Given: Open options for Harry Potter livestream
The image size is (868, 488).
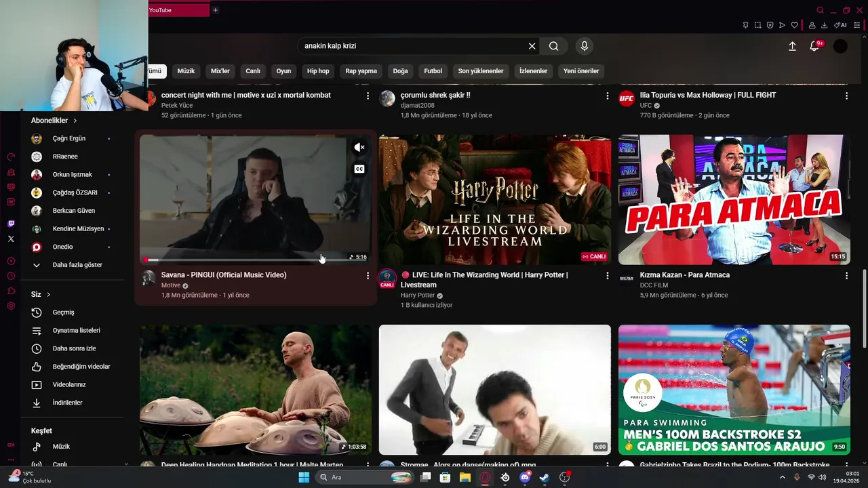Looking at the screenshot, I should 607,276.
